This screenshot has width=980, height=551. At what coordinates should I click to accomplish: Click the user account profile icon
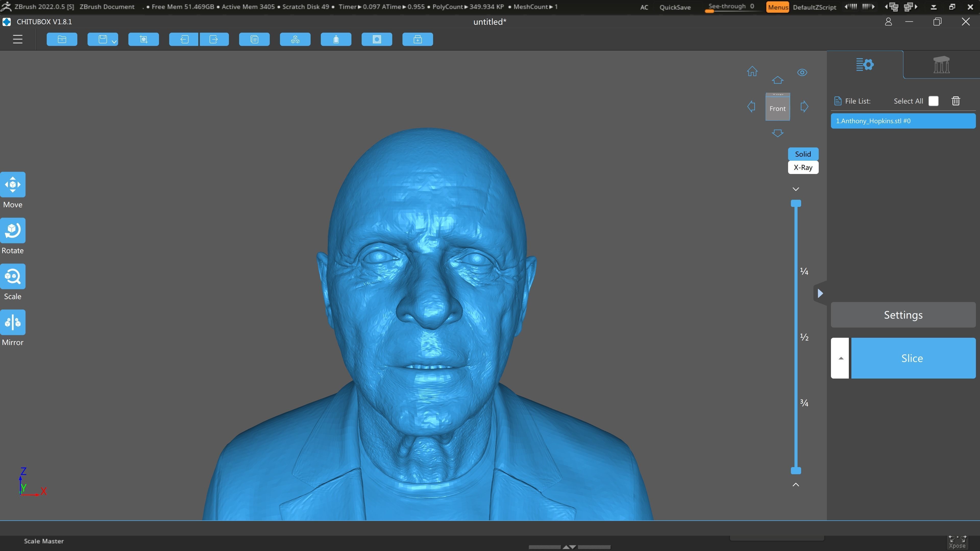tap(888, 22)
